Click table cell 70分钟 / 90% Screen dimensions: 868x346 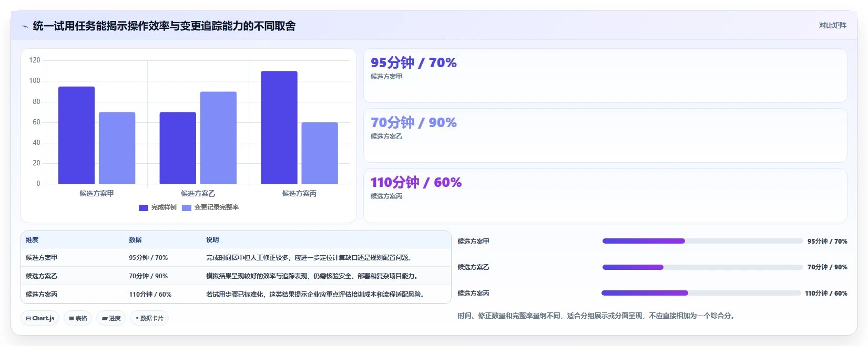point(148,276)
